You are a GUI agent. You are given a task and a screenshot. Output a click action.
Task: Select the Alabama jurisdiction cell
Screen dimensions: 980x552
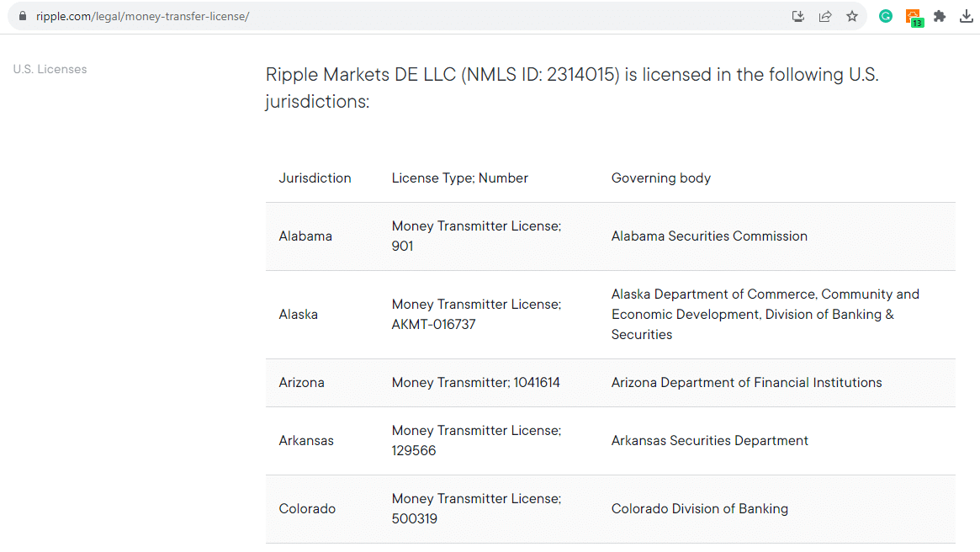[305, 236]
